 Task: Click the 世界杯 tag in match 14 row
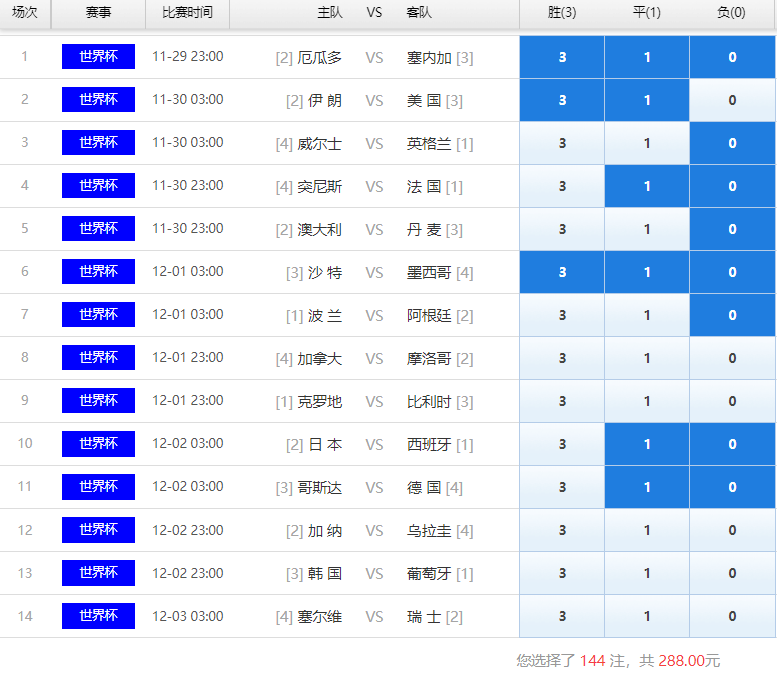pos(98,616)
